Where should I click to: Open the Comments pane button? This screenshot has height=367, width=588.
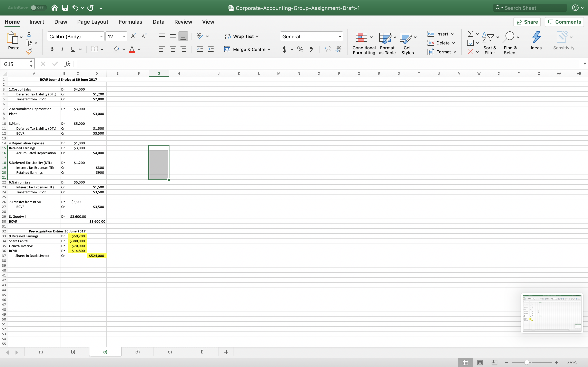click(x=564, y=22)
